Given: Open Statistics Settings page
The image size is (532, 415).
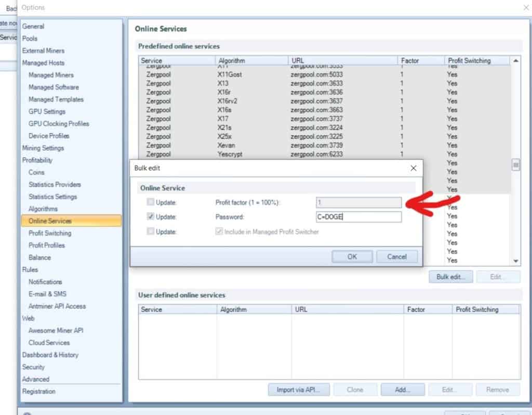Looking at the screenshot, I should [52, 197].
